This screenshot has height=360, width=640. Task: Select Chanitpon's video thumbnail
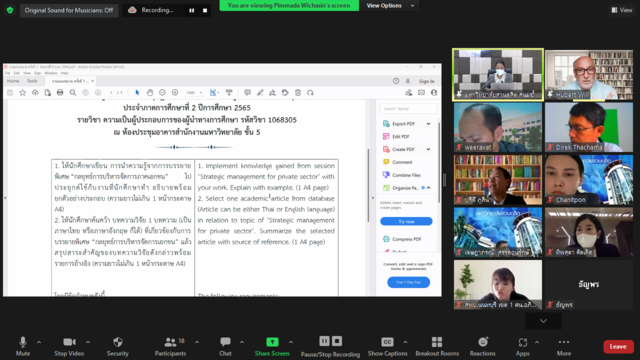coord(589,180)
